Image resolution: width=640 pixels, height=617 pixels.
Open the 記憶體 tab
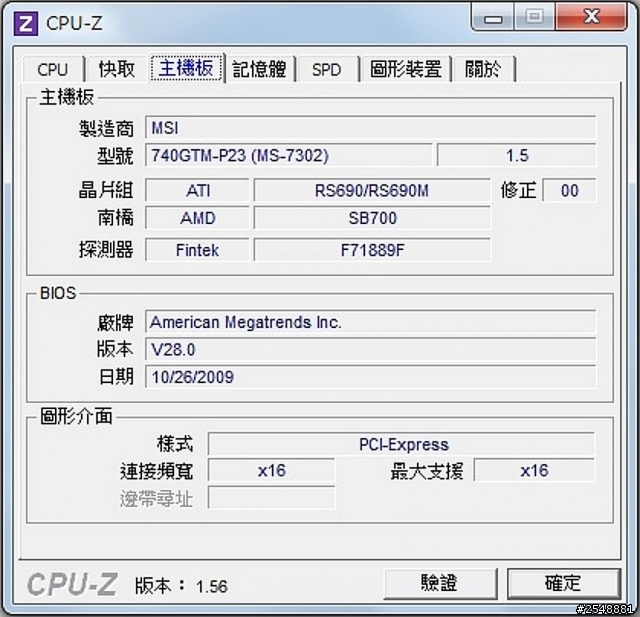(x=260, y=69)
